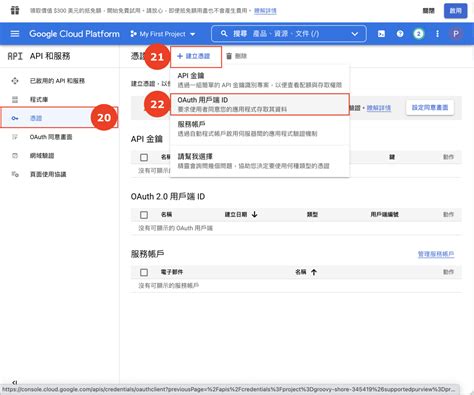Open the 管理服務帳戶 link
This screenshot has height=395, width=474.
pyautogui.click(x=436, y=254)
